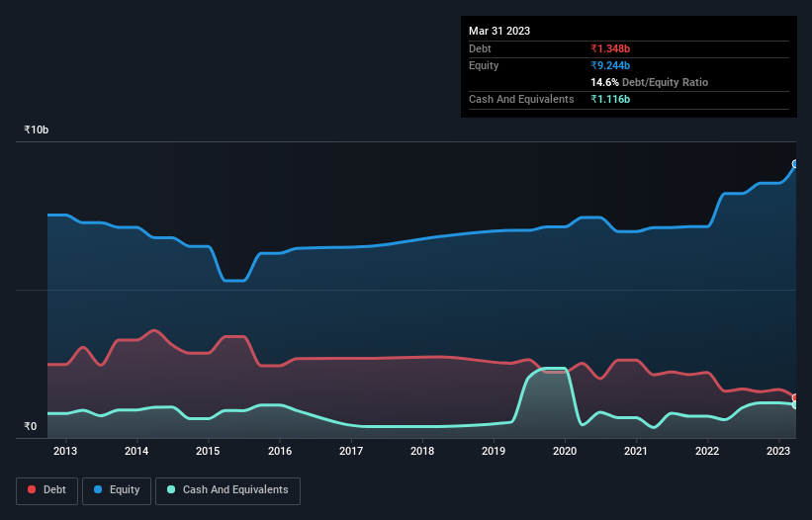The image size is (812, 520).
Task: Click the blue Equity legend dot
Action: point(98,489)
